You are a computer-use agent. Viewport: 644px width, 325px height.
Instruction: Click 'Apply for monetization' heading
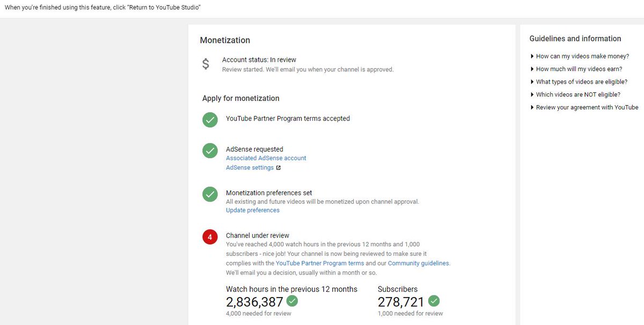click(x=241, y=99)
